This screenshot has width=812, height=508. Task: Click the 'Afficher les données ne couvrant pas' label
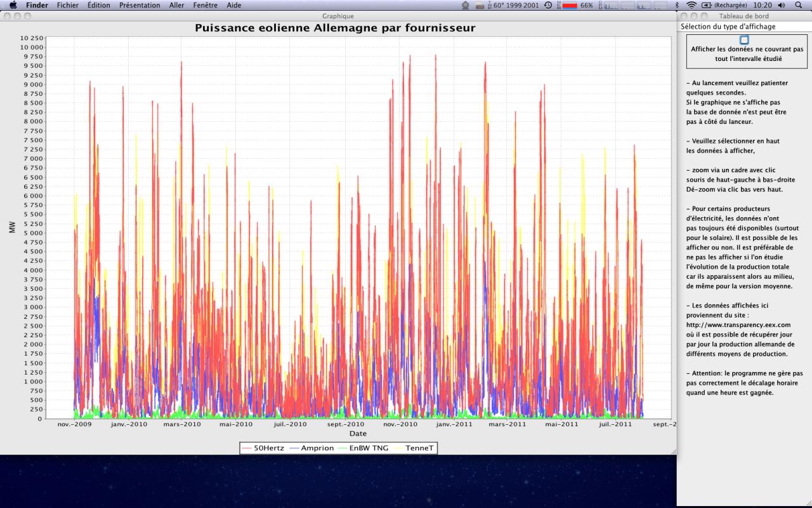[x=747, y=49]
